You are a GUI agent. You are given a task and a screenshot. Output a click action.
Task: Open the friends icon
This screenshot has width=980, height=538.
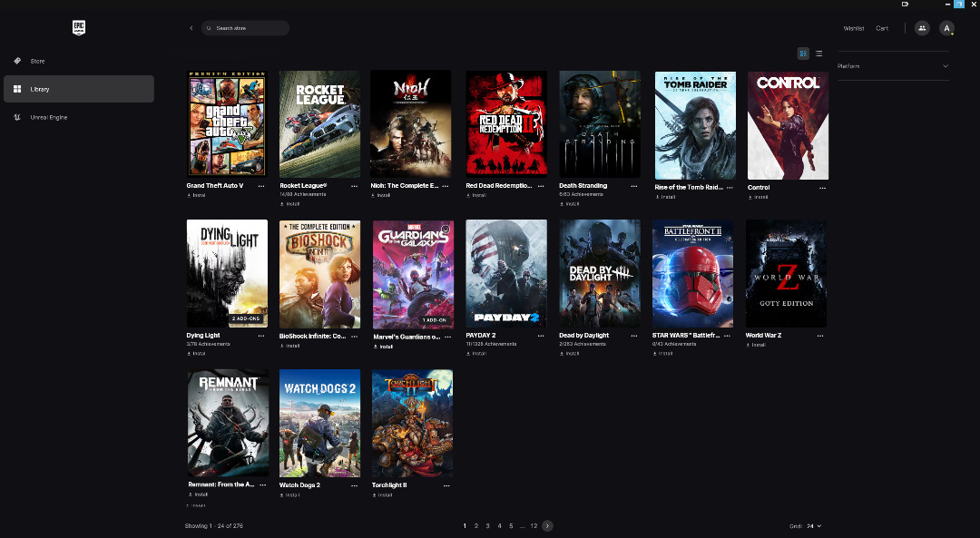click(922, 28)
